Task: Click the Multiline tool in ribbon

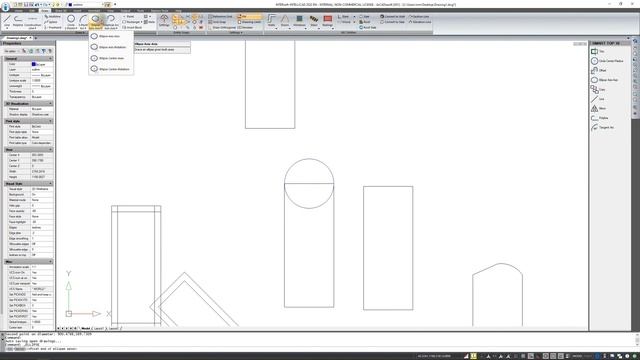Action: click(53, 17)
